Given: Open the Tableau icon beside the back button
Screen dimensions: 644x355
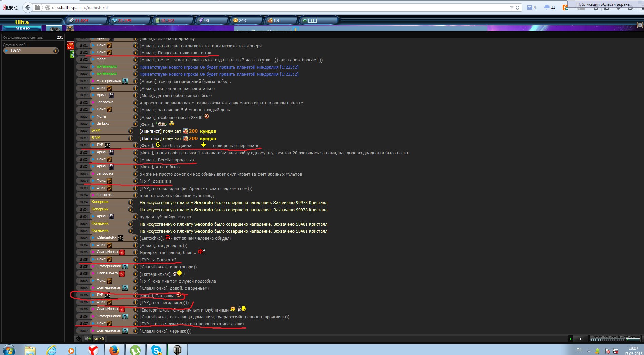Looking at the screenshot, I should tap(37, 7).
